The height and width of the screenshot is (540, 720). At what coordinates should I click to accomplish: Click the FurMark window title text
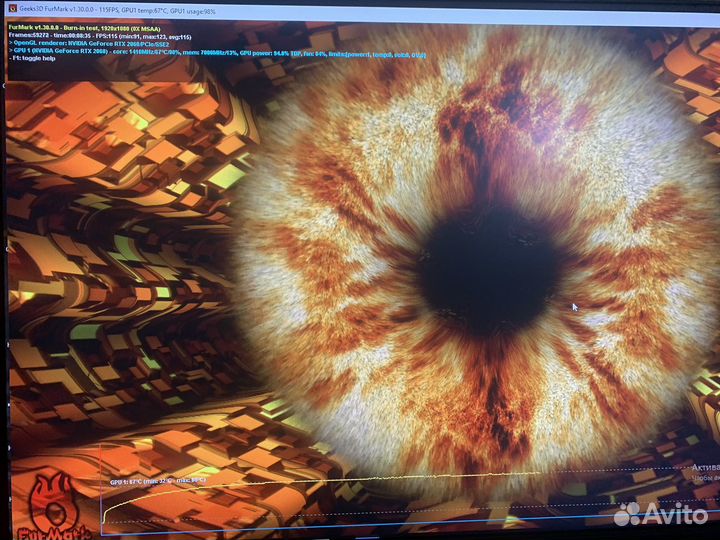[x=120, y=8]
